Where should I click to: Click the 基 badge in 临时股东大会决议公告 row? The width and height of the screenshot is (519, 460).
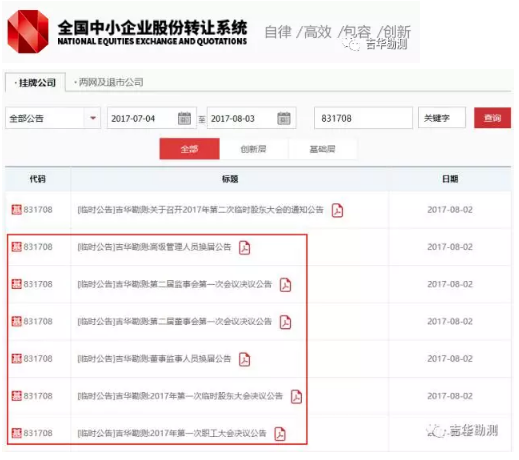[x=17, y=396]
